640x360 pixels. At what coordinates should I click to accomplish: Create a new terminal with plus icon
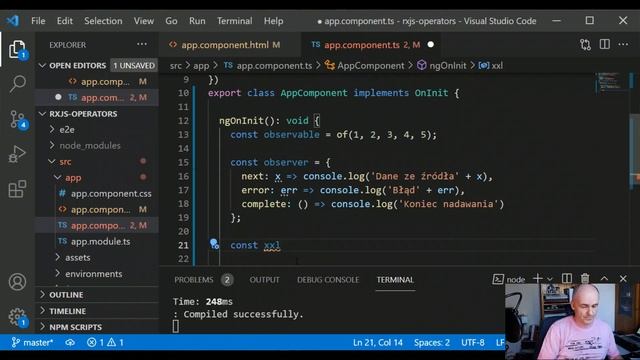click(x=538, y=278)
